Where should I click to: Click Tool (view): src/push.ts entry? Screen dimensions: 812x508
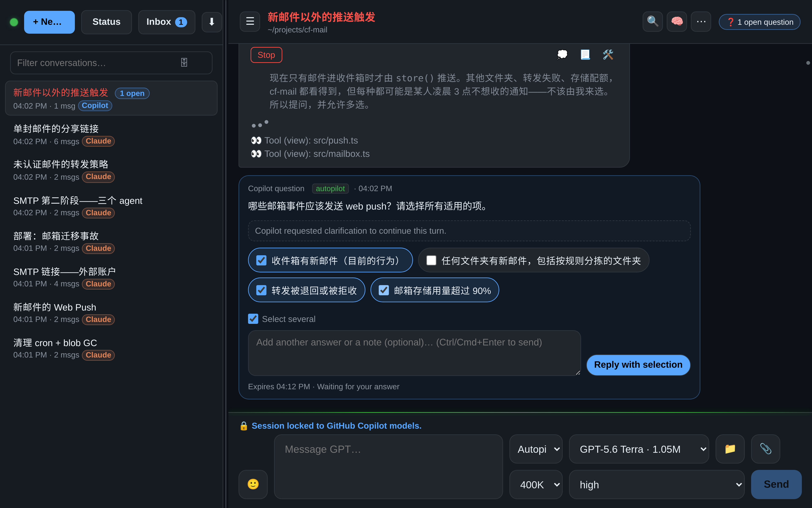pos(304,140)
